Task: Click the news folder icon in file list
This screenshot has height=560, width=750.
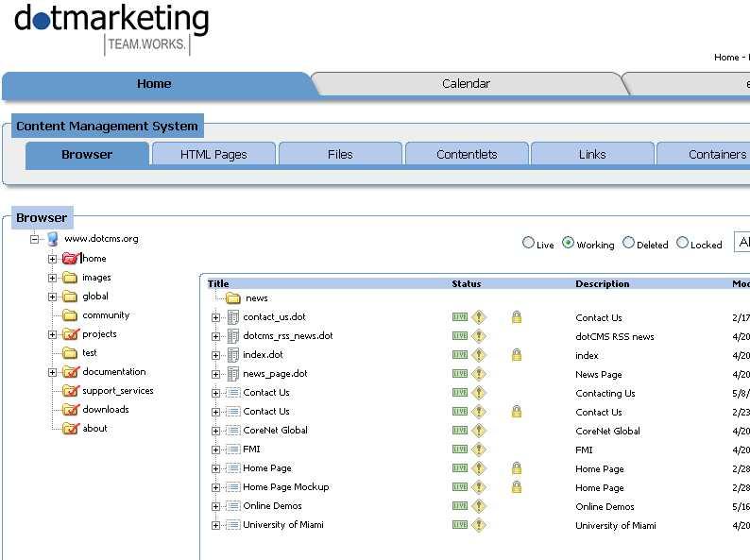Action: (x=232, y=298)
